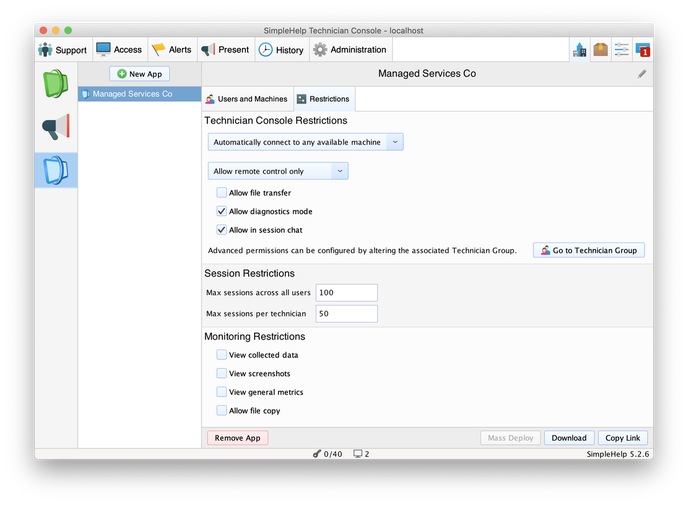Click SimpleHelp 5.2.6 version text
Image resolution: width=688 pixels, height=505 pixels.
(x=617, y=454)
